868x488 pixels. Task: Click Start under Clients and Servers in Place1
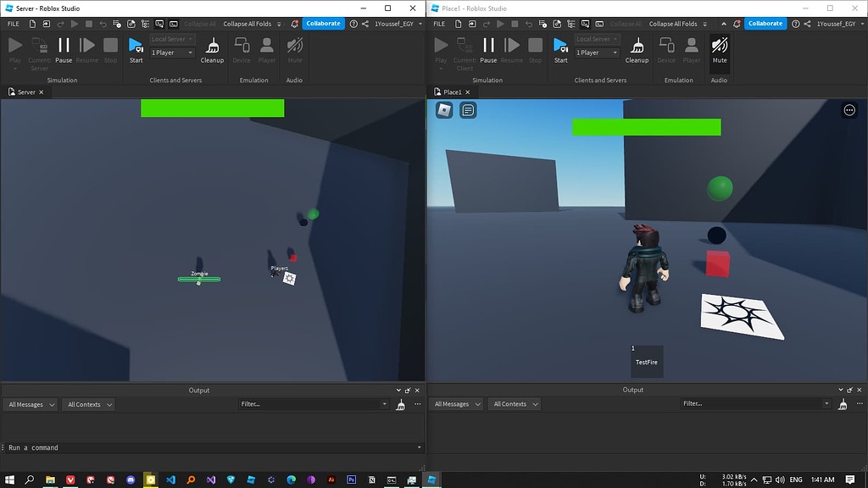pyautogui.click(x=560, y=51)
